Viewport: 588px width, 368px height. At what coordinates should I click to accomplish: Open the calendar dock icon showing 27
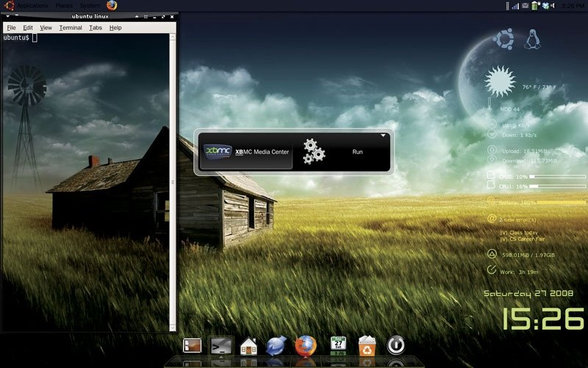click(x=338, y=345)
